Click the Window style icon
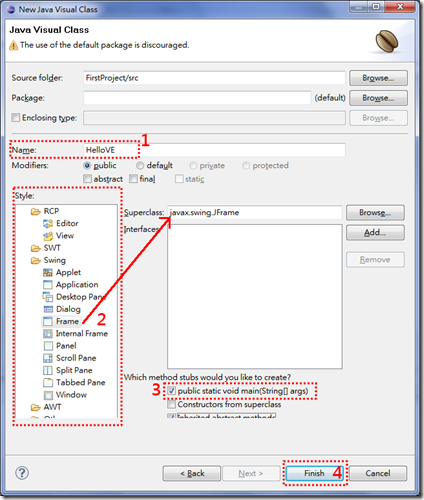 (48, 395)
